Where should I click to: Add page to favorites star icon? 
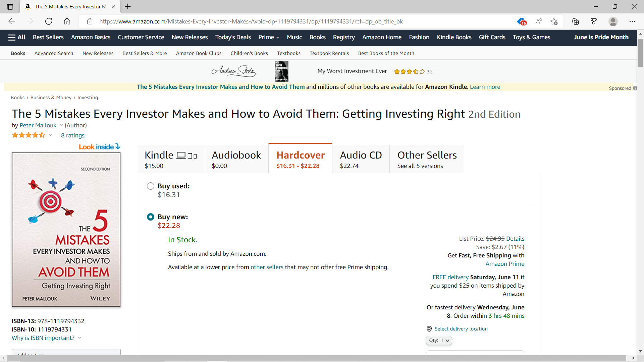tap(554, 21)
